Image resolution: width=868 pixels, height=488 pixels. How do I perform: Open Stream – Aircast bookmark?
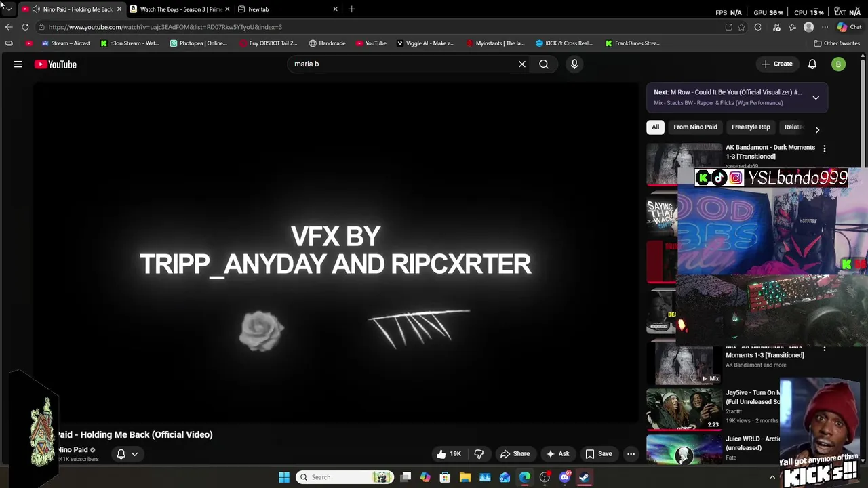click(x=66, y=43)
